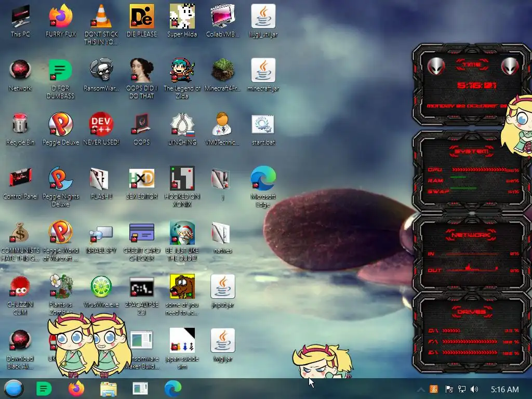Select the RansomWar... skull icon
This screenshot has width=532, height=399.
coord(101,75)
